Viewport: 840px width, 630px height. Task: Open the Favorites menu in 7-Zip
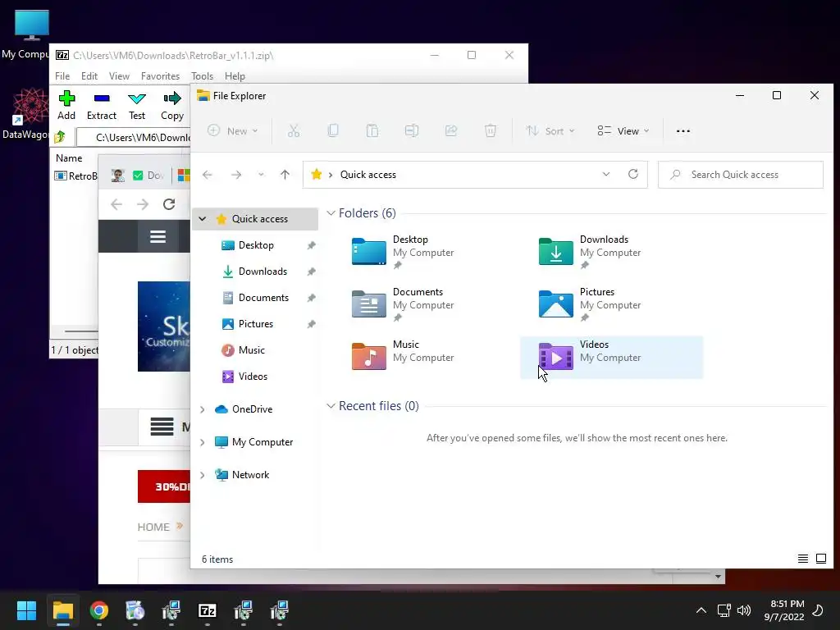[x=160, y=76]
